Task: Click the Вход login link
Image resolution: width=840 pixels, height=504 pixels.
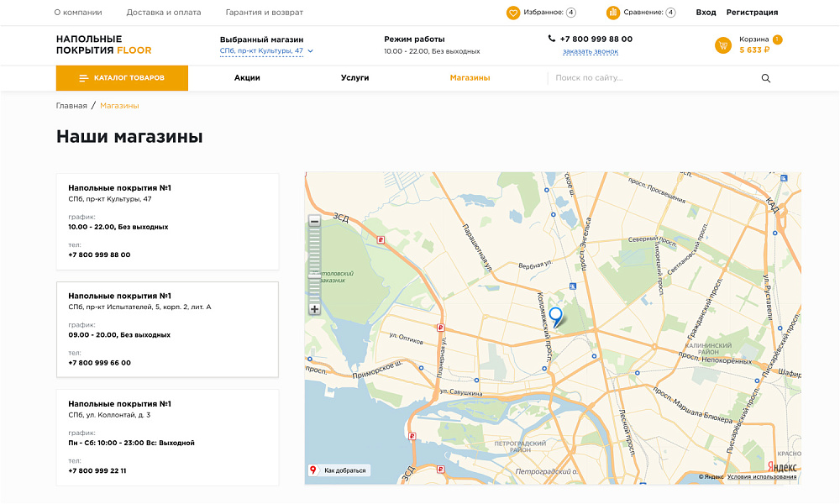Action: pos(706,13)
